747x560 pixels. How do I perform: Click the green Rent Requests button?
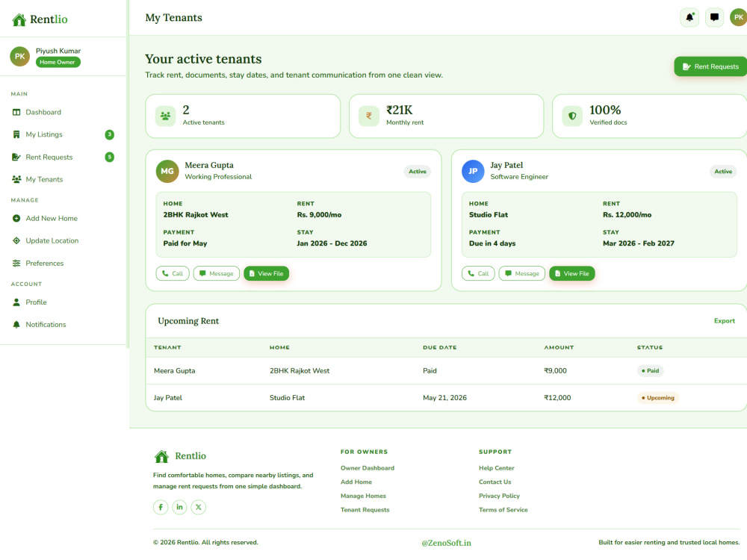click(x=710, y=66)
